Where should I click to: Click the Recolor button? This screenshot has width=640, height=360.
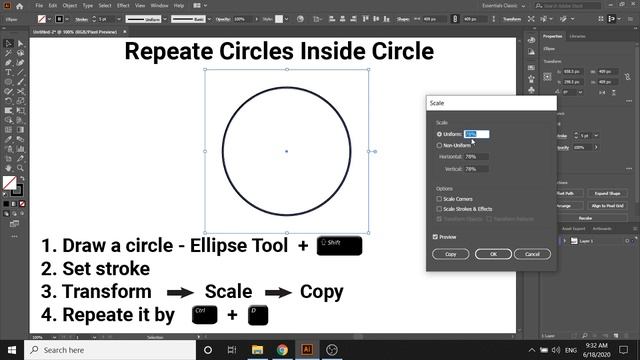pos(585,218)
